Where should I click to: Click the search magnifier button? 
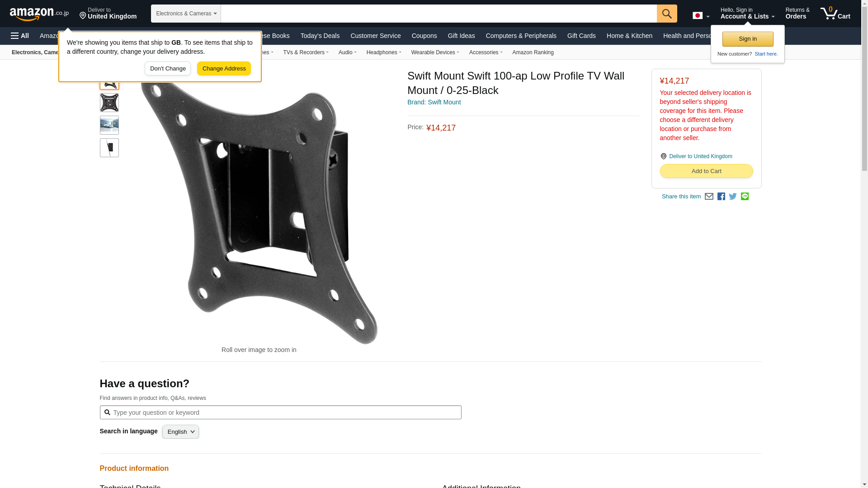tap(667, 14)
